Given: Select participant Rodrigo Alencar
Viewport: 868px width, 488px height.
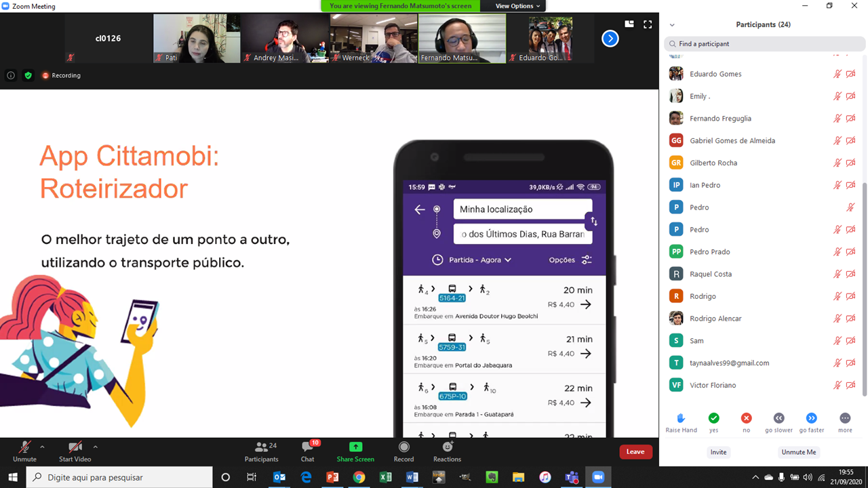Looking at the screenshot, I should (x=763, y=319).
